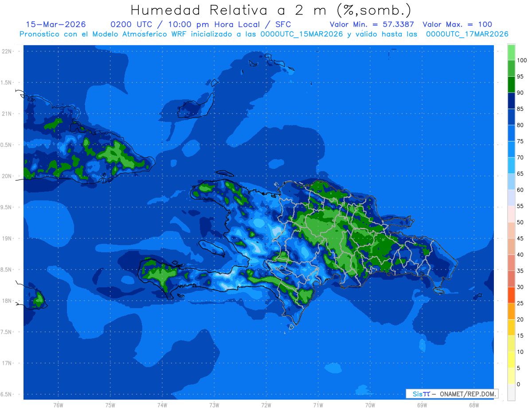Click the '69W' longitude label
This screenshot has height=411, width=532.
coord(422,405)
